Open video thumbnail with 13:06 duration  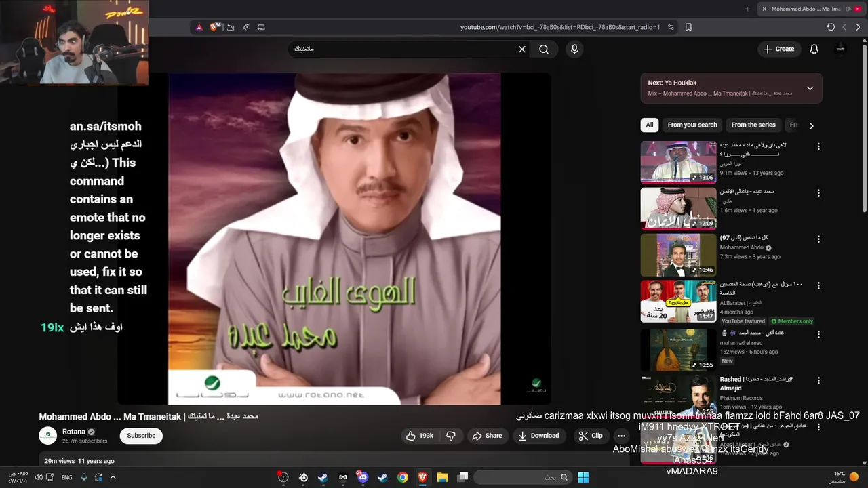678,162
